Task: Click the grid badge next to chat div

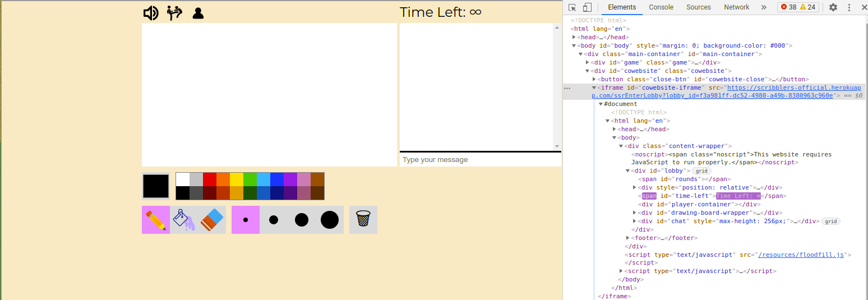Action: 830,221
